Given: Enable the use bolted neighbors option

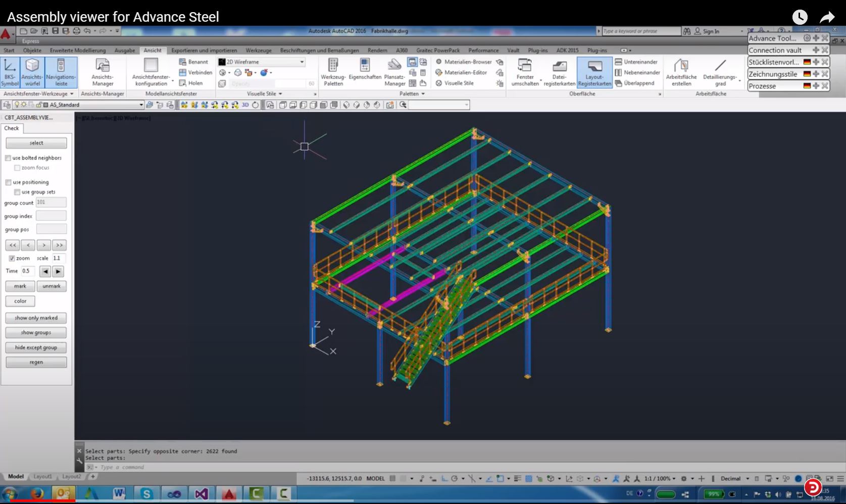Looking at the screenshot, I should click(x=8, y=158).
